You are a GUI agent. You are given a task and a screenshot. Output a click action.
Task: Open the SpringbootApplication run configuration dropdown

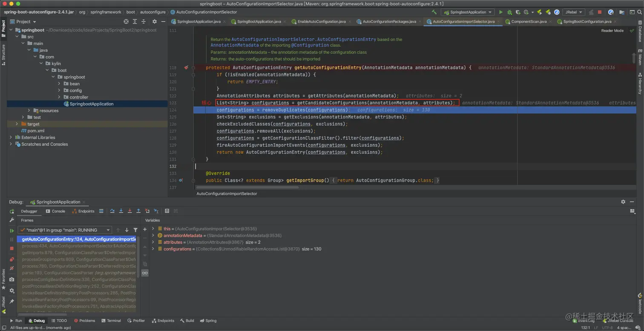(x=467, y=12)
